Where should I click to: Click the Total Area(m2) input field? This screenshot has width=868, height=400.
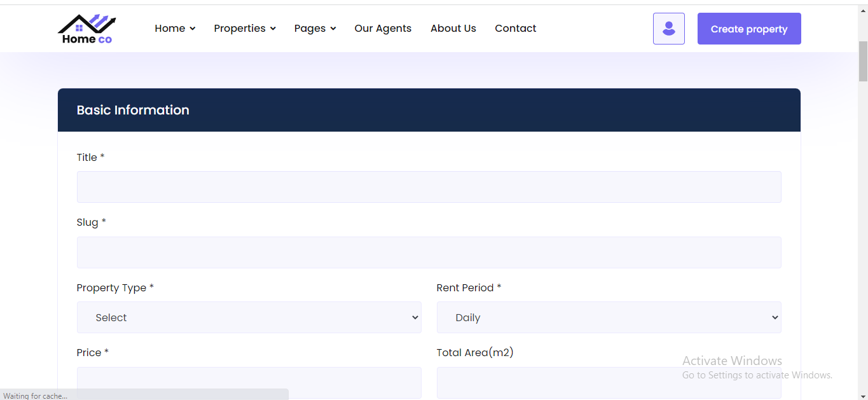pyautogui.click(x=608, y=383)
